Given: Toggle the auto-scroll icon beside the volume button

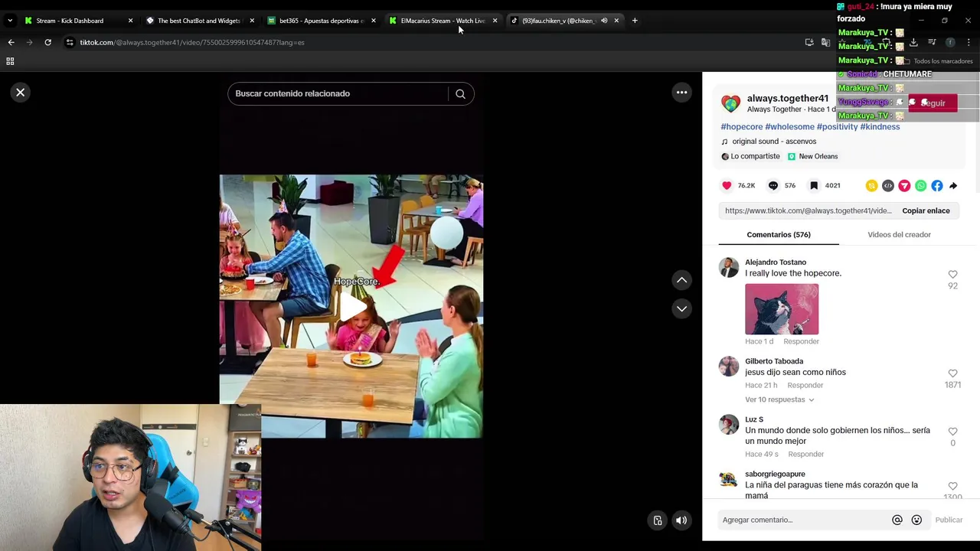Looking at the screenshot, I should point(658,520).
